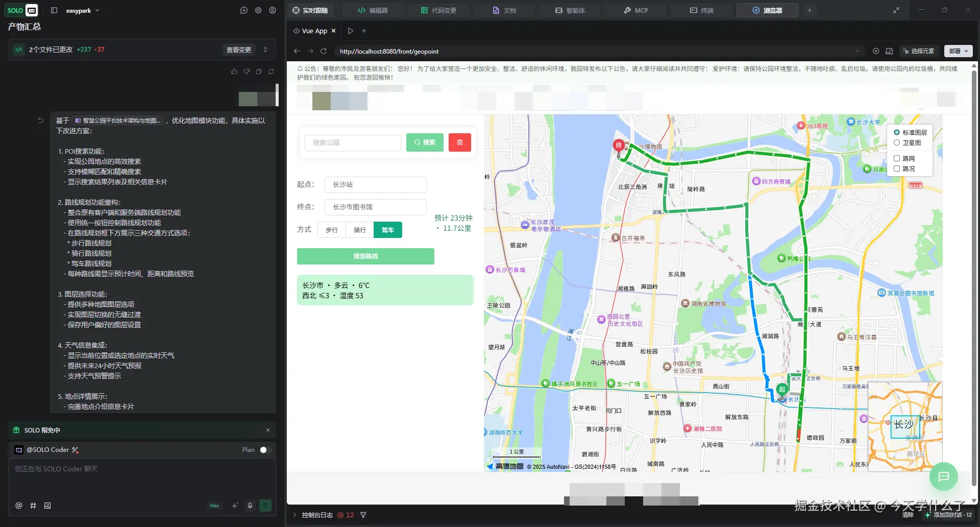Switch to the 智能体 tab
The width and height of the screenshot is (980, 527).
570,10
